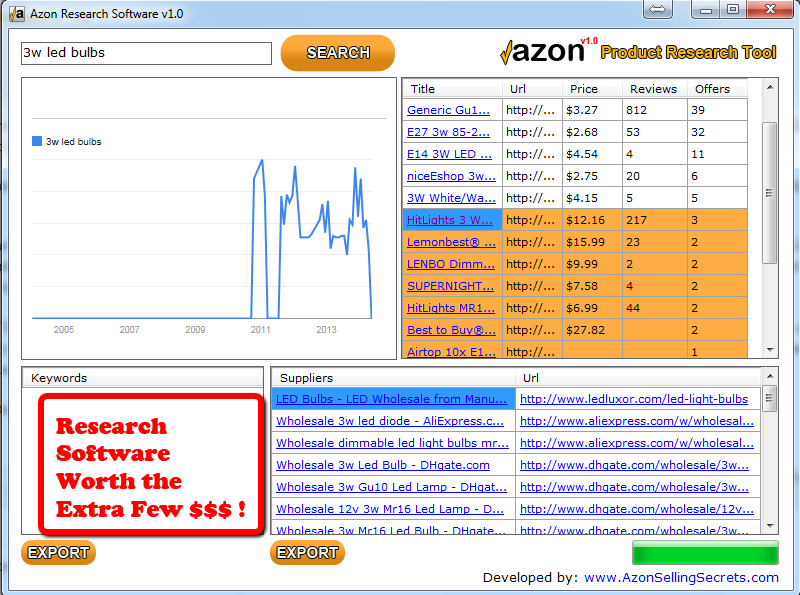Screen dimensions: 800x595
Task: Click the Suppliers column header
Action: 393,378
